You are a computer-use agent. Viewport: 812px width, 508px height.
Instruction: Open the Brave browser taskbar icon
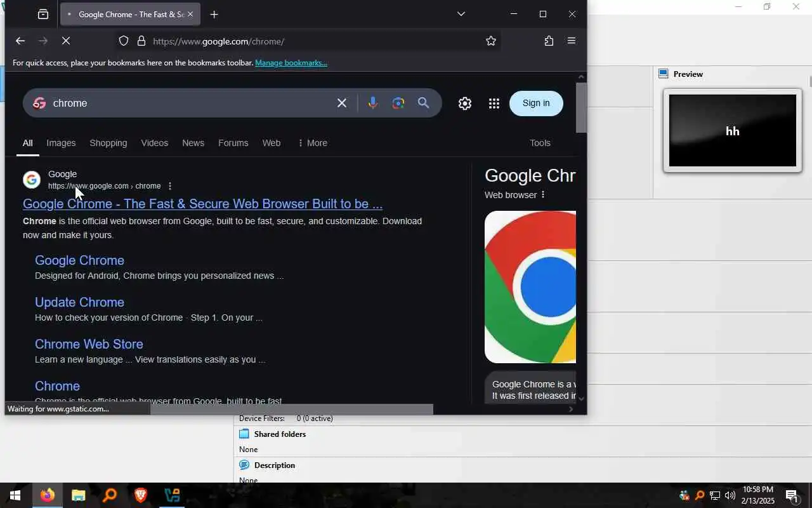pos(141,495)
